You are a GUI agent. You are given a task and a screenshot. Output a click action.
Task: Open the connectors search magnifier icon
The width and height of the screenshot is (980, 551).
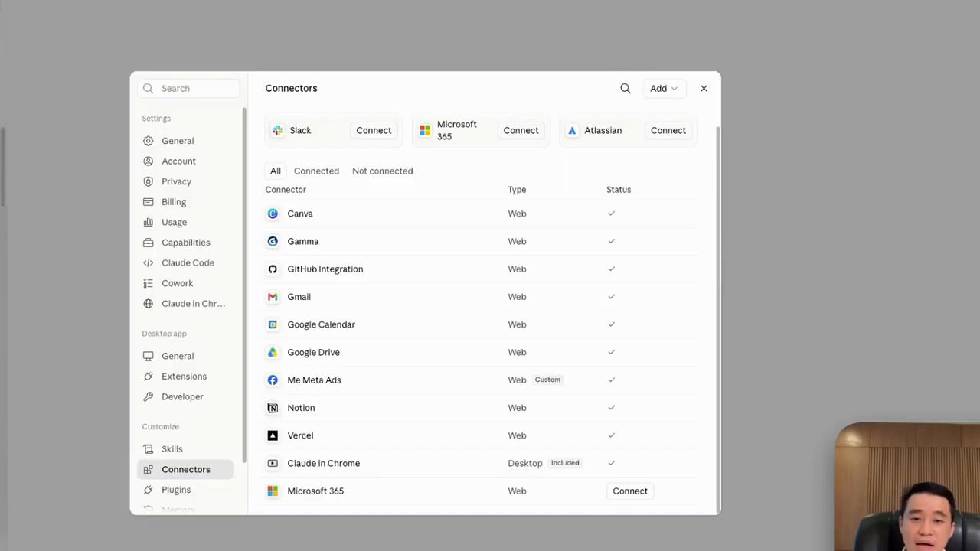pos(626,89)
